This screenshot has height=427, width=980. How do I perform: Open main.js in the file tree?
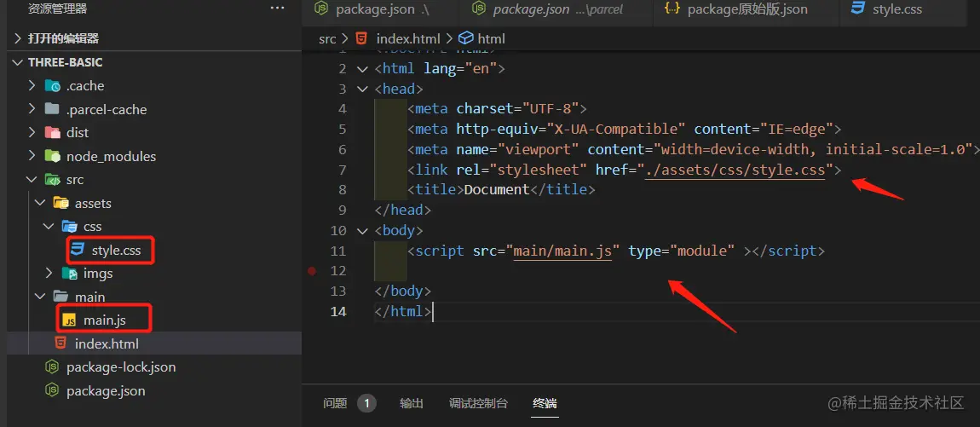tap(105, 320)
